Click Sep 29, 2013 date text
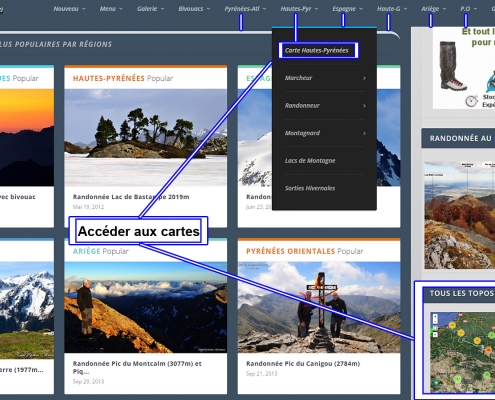 [x=88, y=382]
